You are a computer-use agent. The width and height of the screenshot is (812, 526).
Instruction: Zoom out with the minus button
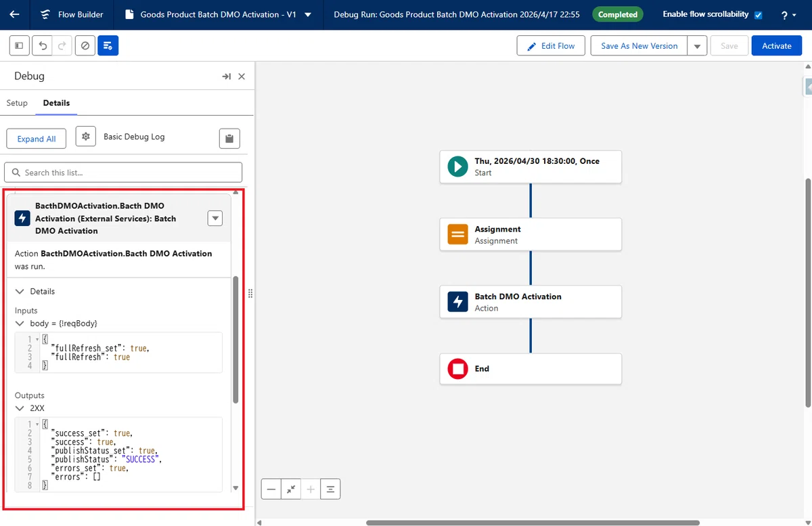(271, 489)
